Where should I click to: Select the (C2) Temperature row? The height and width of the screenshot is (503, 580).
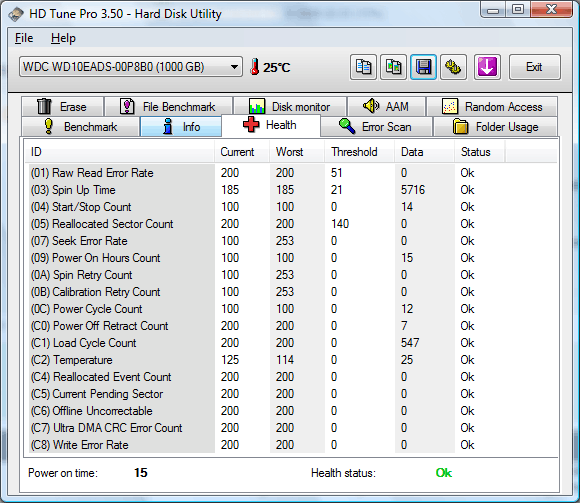click(x=291, y=360)
